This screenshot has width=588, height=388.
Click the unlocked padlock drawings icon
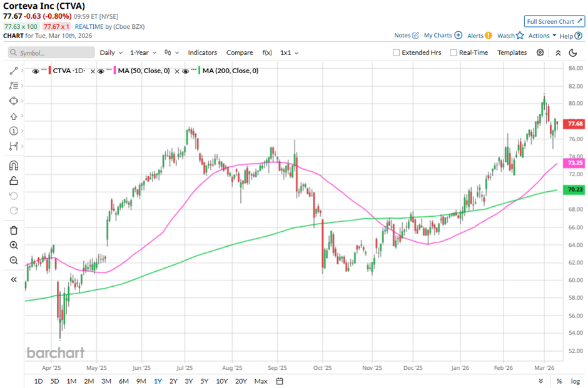tap(14, 181)
